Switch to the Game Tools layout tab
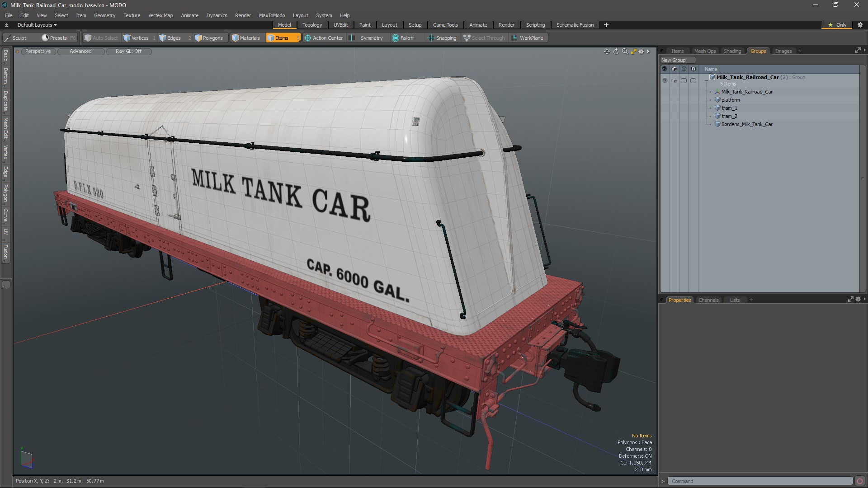Viewport: 868px width, 488px height. [445, 25]
